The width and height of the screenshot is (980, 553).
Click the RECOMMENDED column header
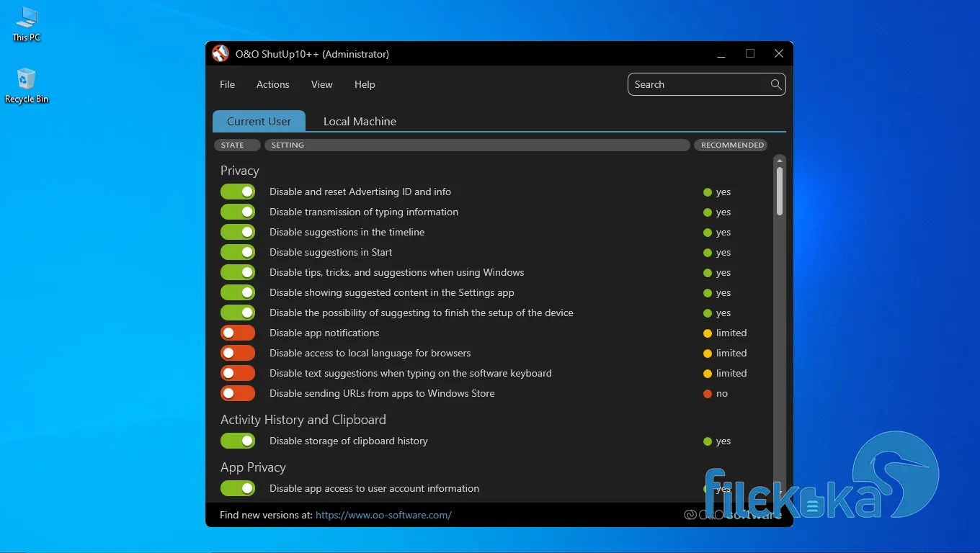(x=732, y=145)
